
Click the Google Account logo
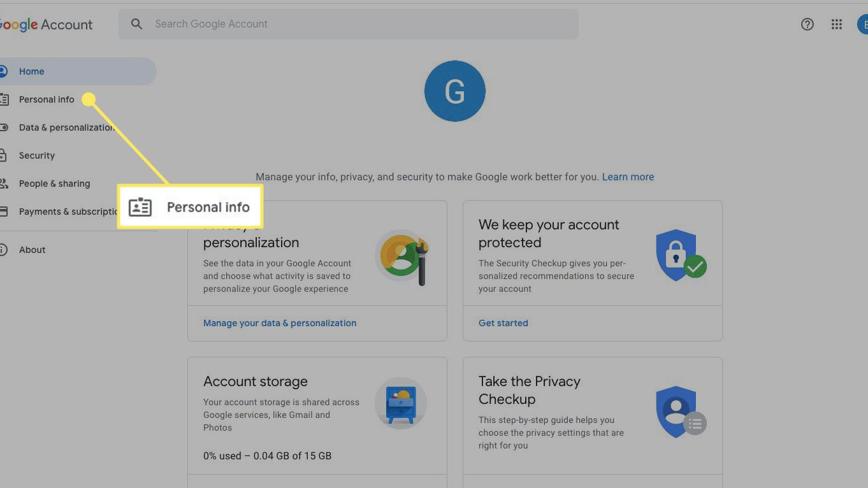pos(46,25)
